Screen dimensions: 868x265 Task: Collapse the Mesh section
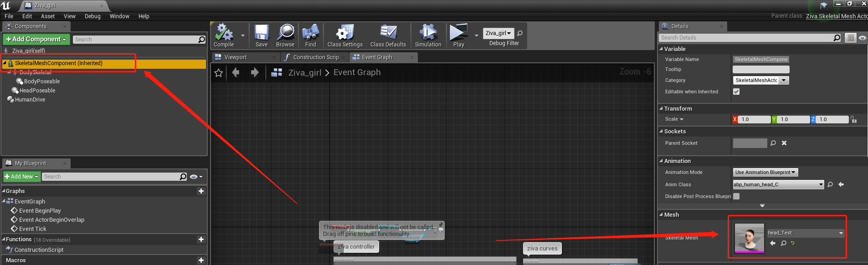click(662, 215)
